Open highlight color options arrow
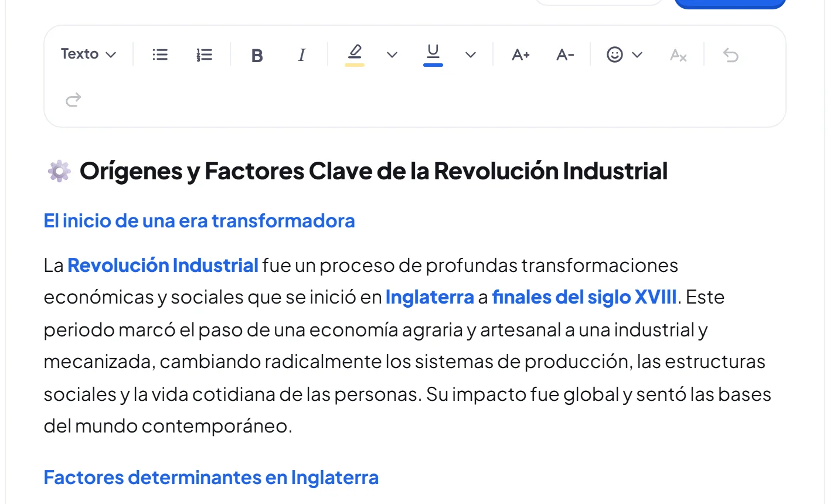830x504 pixels. 392,55
